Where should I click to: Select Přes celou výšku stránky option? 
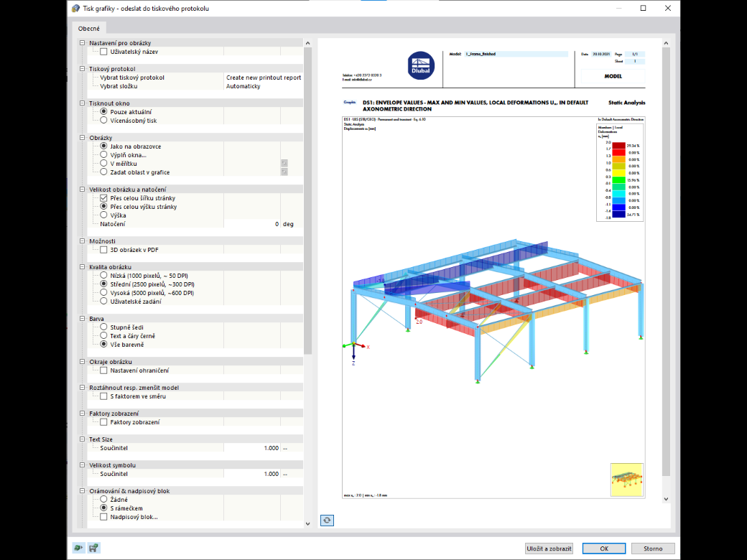tap(103, 207)
